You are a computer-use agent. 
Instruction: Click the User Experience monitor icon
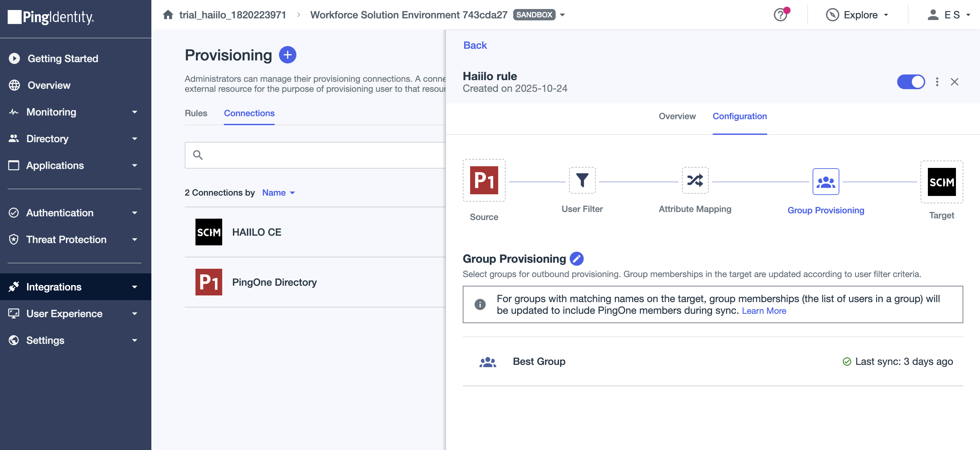14,313
